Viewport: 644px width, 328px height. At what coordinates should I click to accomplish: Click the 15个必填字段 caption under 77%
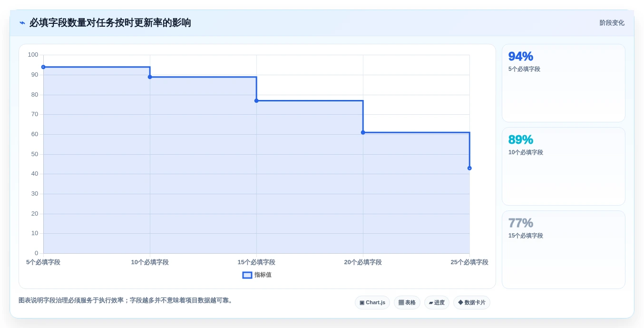click(526, 236)
